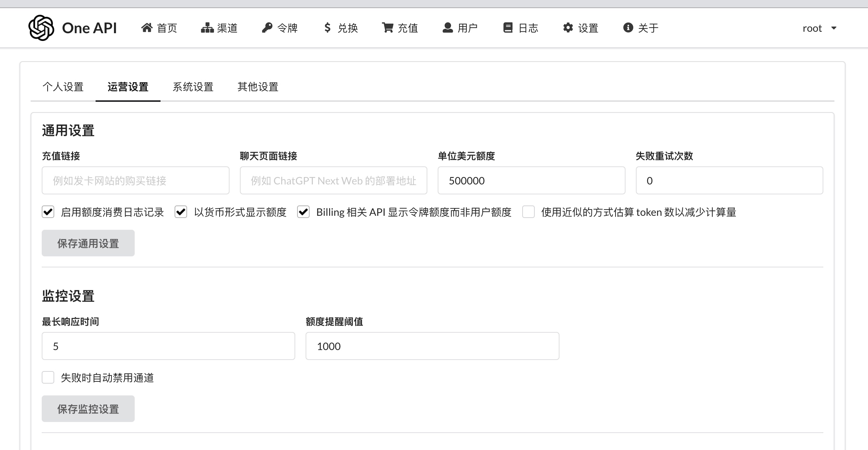Uncheck 以货币形式显示额度 checkbox
Image resolution: width=868 pixels, height=450 pixels.
click(181, 212)
